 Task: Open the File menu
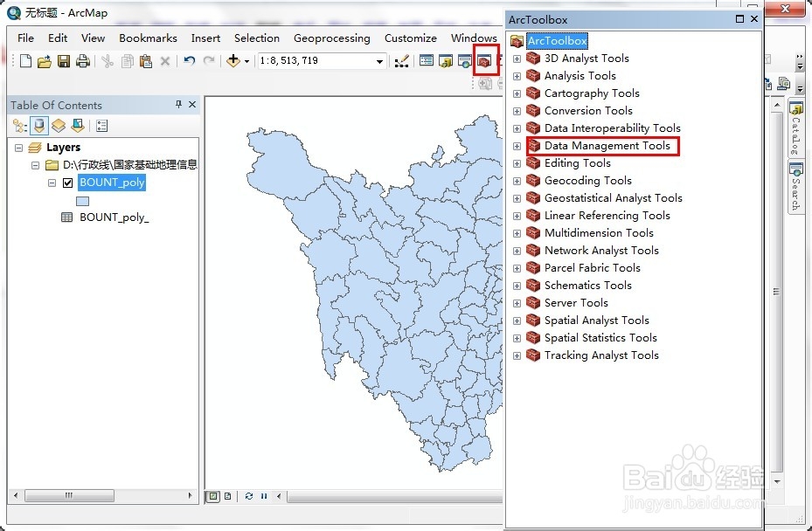tap(25, 38)
